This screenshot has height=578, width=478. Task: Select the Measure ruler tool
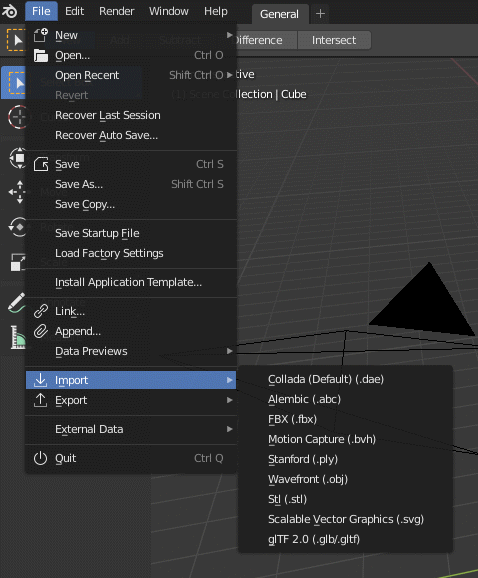tap(17, 337)
